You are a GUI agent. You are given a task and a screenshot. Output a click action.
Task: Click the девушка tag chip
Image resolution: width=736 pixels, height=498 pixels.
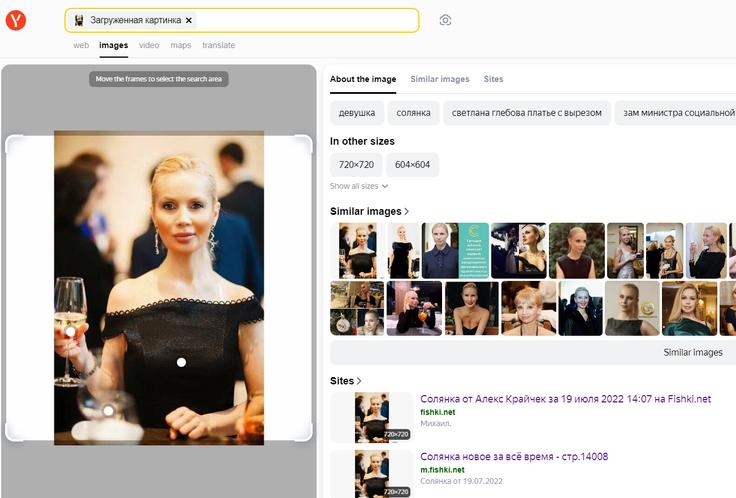[357, 113]
